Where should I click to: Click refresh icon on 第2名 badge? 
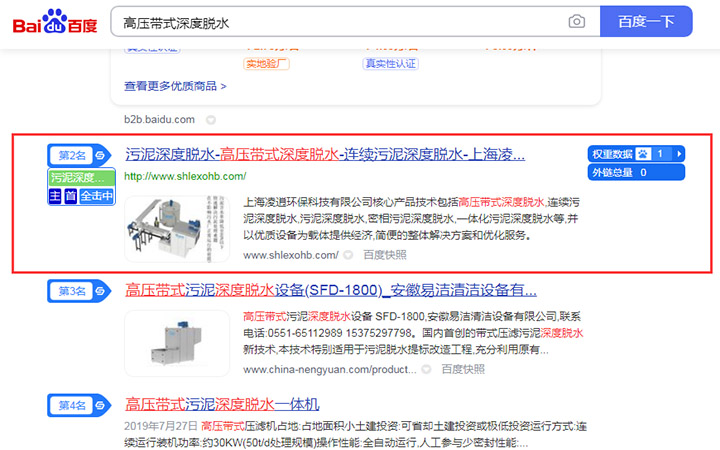(100, 155)
